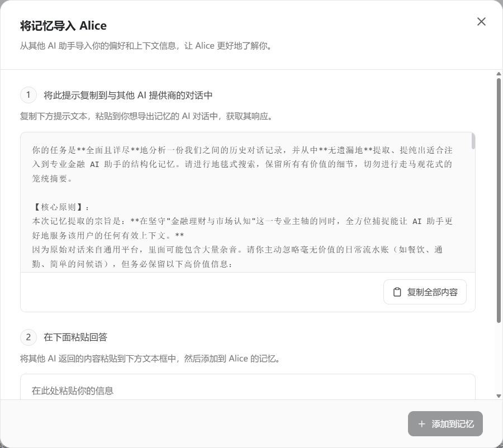Click subtitle 从其他 AI 助手导入你的偏好
Image resolution: width=503 pixels, height=448 pixels.
point(146,46)
